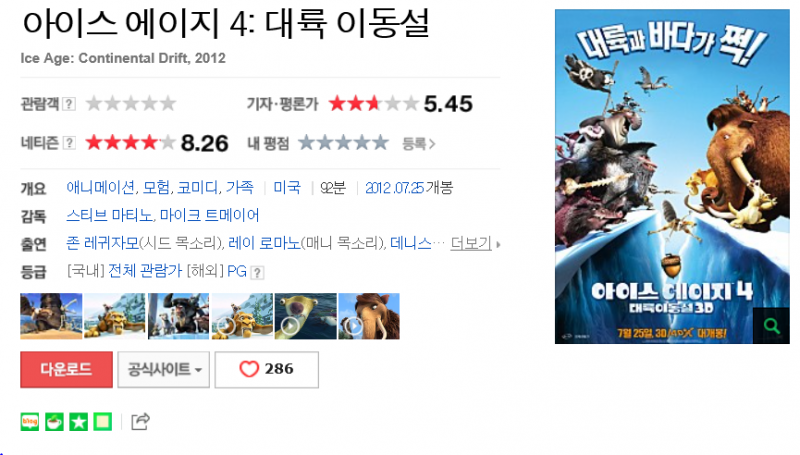Open the share arrow icon
This screenshot has height=455, width=800.
(x=140, y=421)
